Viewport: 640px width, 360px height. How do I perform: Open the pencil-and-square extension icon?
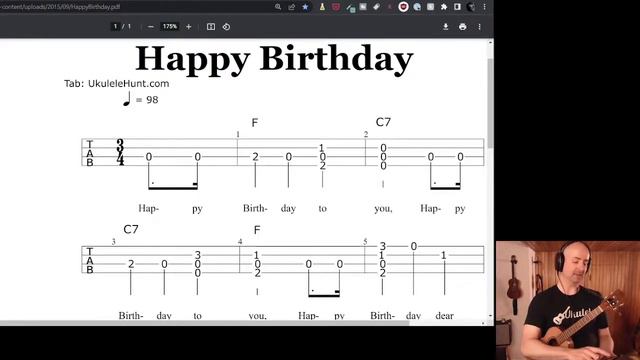point(350,7)
